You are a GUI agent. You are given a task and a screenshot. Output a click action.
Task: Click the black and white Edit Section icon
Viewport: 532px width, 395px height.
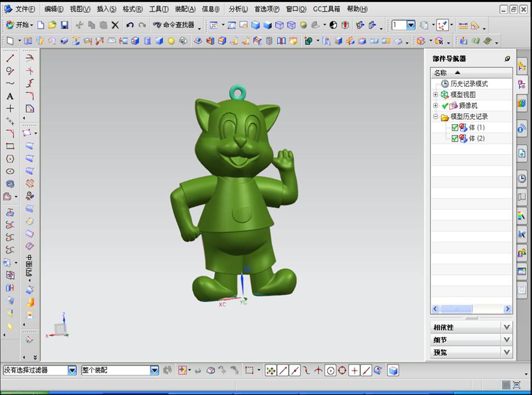(333, 25)
